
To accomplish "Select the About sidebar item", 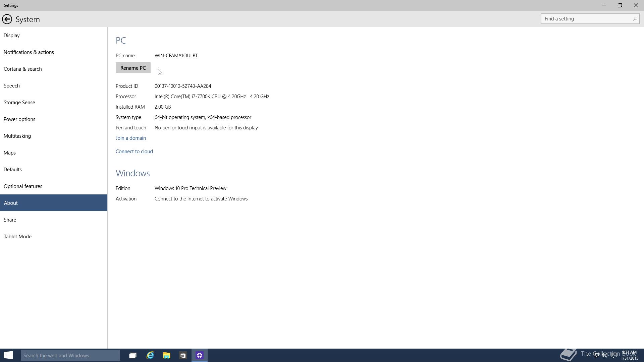I will pos(54,203).
